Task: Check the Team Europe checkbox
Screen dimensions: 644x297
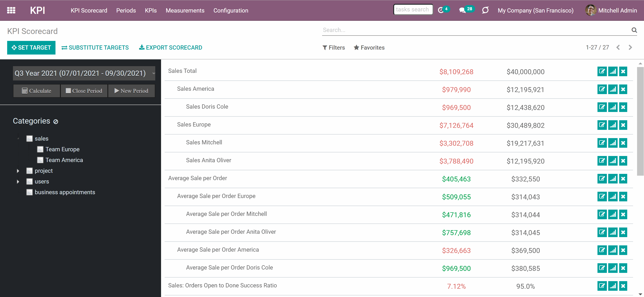Action: (x=40, y=149)
